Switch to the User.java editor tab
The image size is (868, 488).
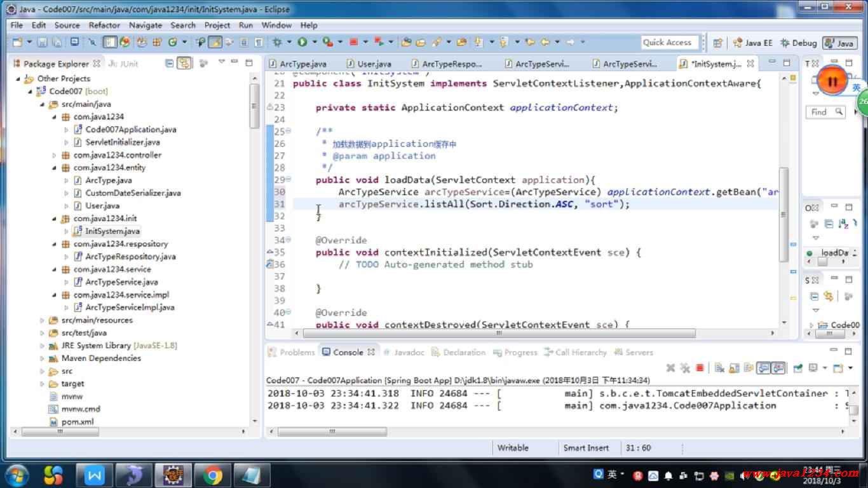point(369,64)
